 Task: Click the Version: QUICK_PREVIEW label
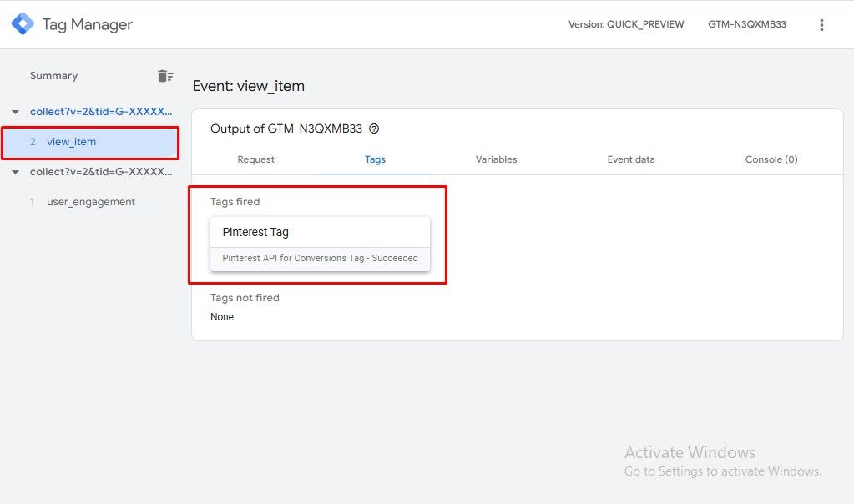626,24
